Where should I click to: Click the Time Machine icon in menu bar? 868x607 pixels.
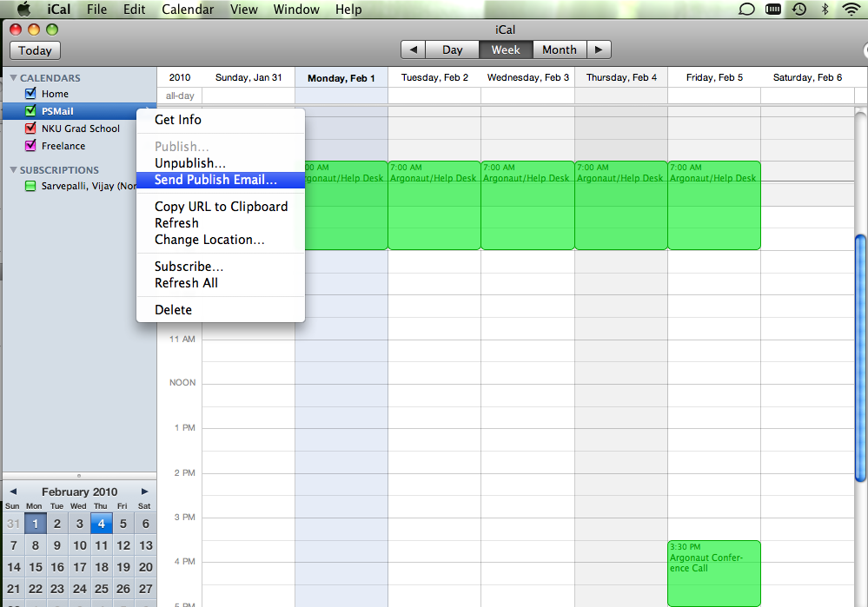point(798,9)
